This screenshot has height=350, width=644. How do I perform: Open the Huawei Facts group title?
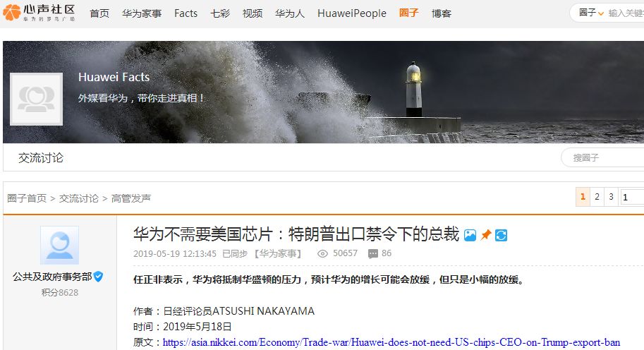click(114, 77)
